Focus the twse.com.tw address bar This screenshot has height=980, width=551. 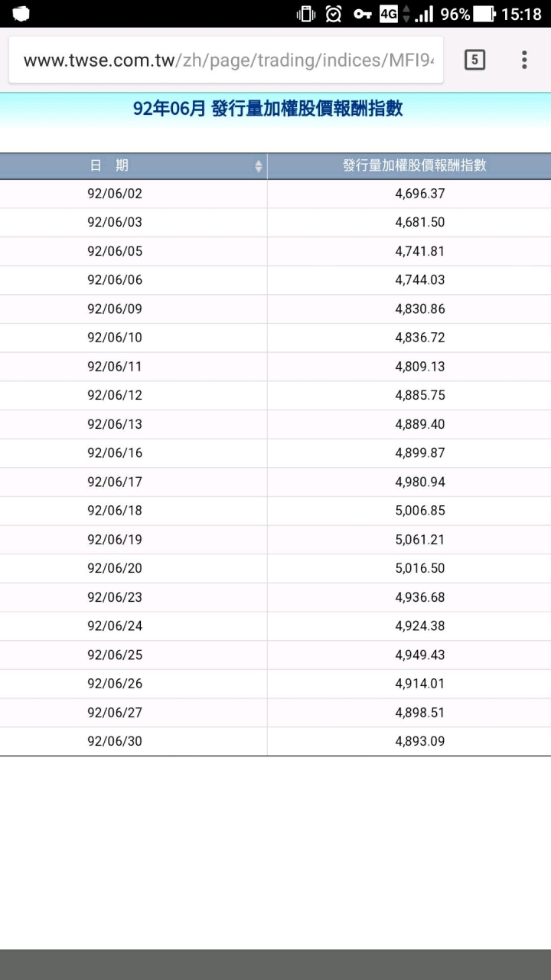226,60
